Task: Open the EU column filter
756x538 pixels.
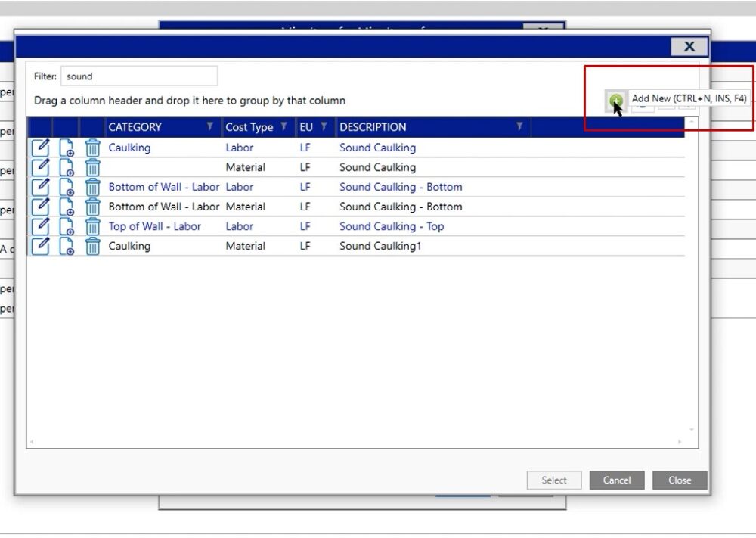Action: pos(324,127)
